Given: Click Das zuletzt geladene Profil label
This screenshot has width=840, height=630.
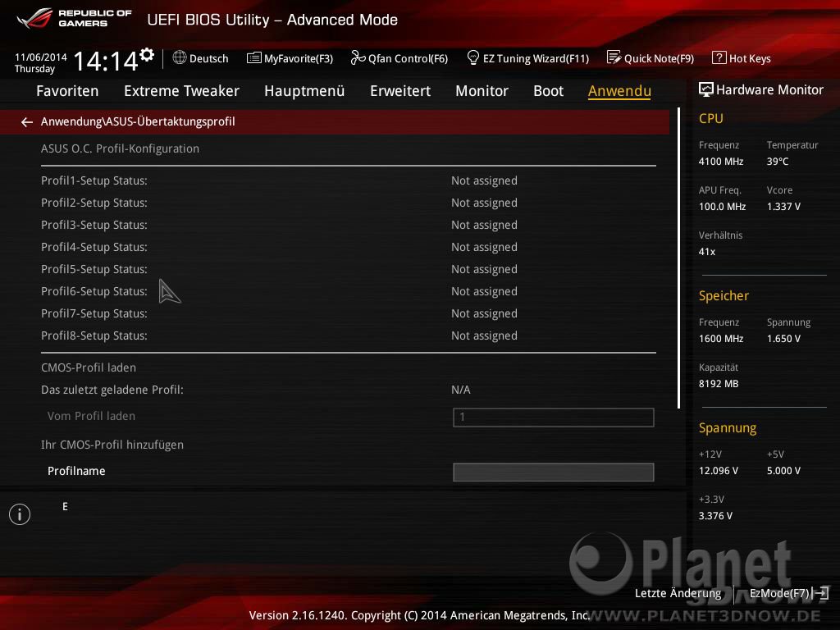Looking at the screenshot, I should [112, 390].
